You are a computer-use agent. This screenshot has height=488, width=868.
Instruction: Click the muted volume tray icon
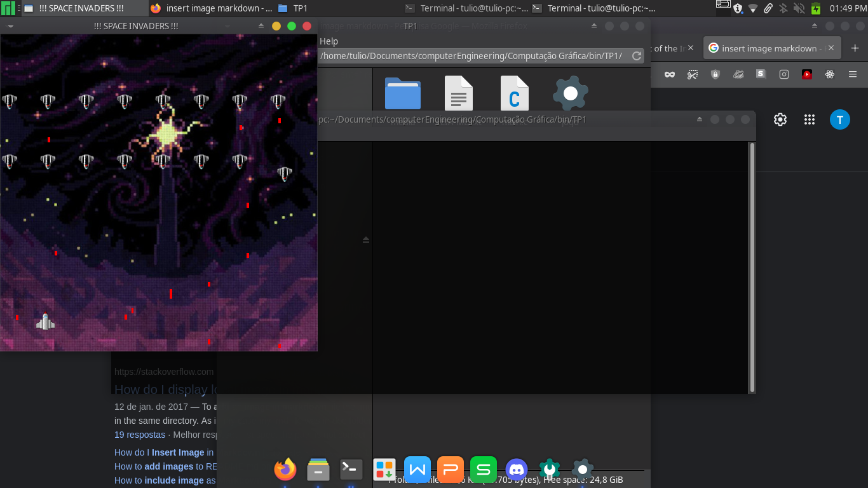(799, 8)
